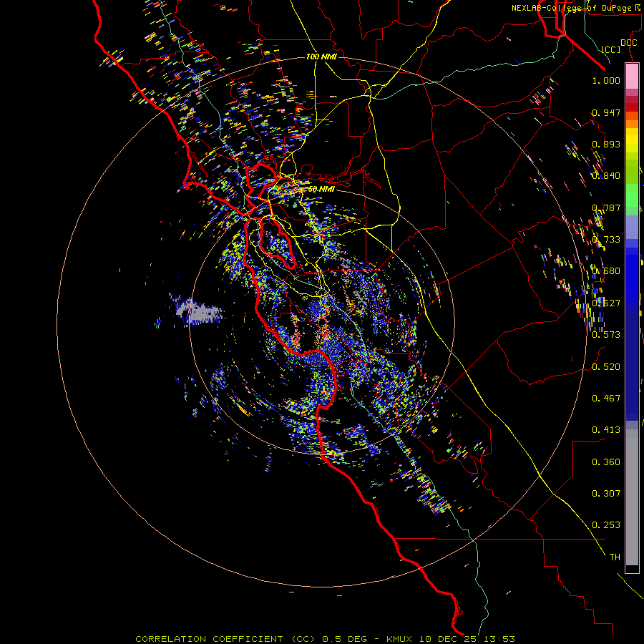Click the 0.253 legend value
Image resolution: width=644 pixels, height=644 pixels.
point(606,525)
